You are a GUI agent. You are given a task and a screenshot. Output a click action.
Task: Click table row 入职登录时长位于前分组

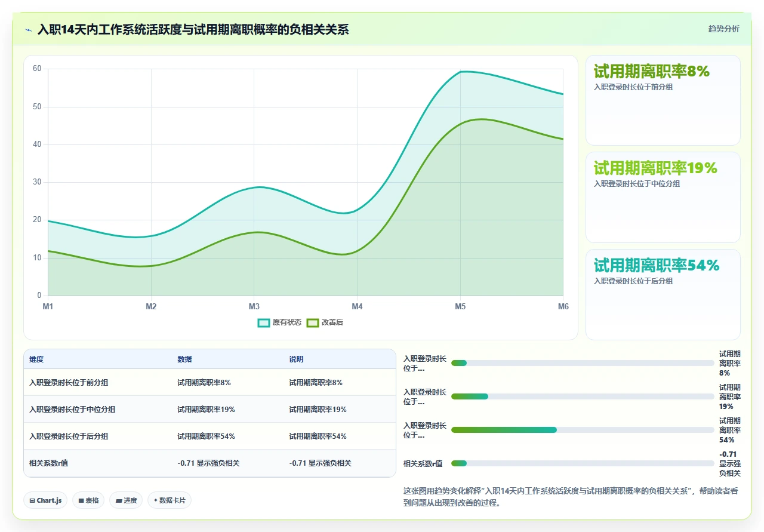210,382
